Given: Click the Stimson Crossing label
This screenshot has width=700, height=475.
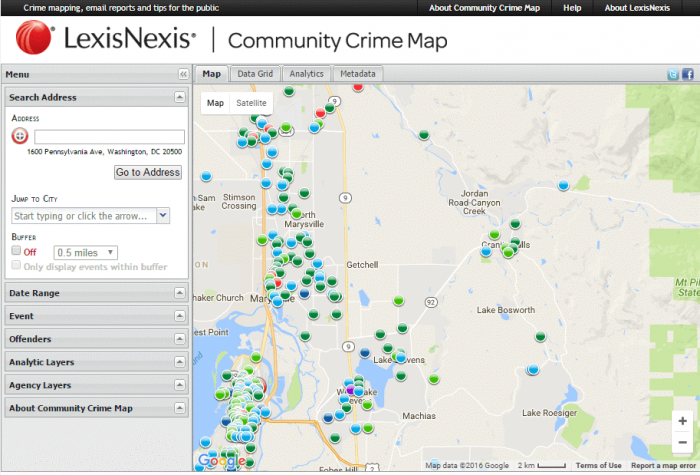Looking at the screenshot, I should [239, 201].
